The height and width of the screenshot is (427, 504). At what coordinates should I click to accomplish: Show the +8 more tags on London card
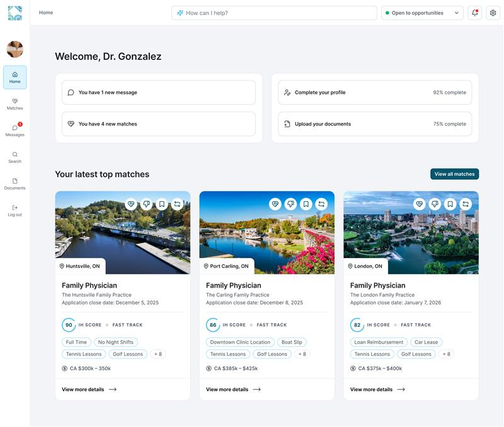click(446, 354)
